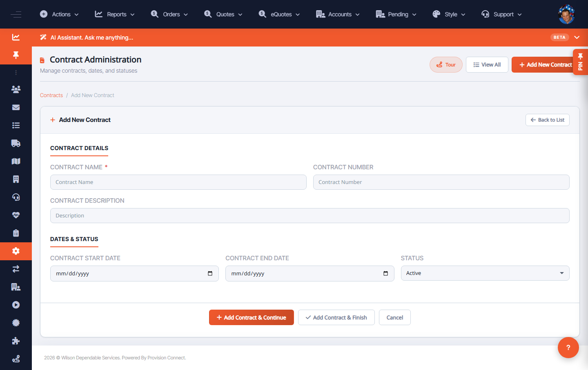
Task: Click the pin icon in the sidebar
Action: tap(16, 55)
